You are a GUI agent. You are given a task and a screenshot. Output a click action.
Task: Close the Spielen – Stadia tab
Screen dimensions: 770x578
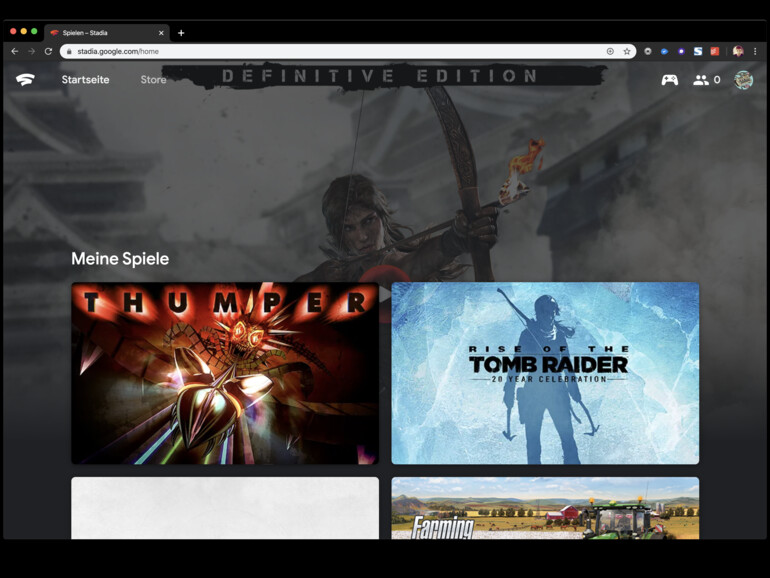coord(161,33)
